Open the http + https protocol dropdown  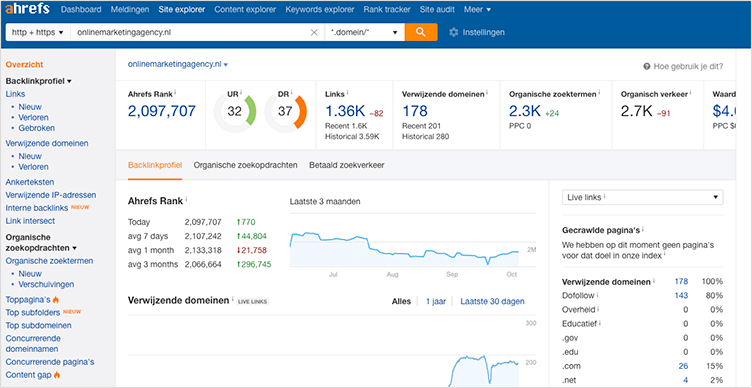(37, 33)
